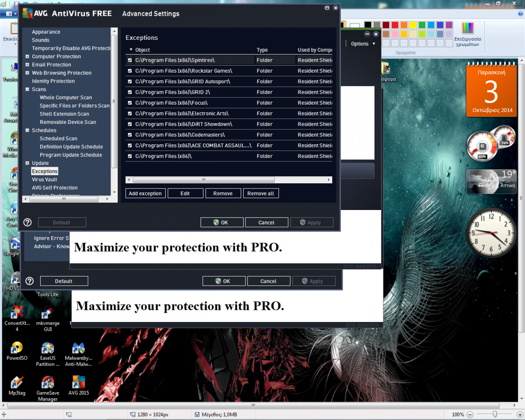The width and height of the screenshot is (525, 420).
Task: Toggle the GRID 2 exception checkbox
Action: point(130,92)
